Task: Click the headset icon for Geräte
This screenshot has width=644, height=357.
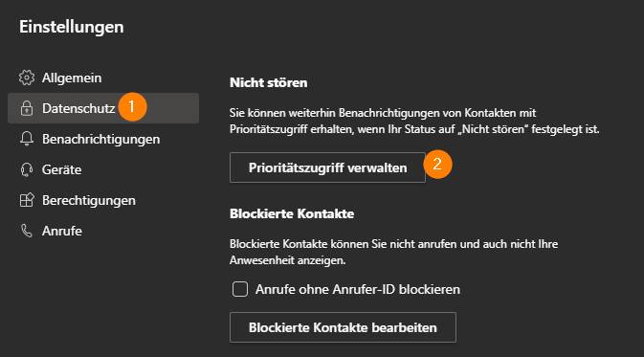Action: tap(27, 169)
